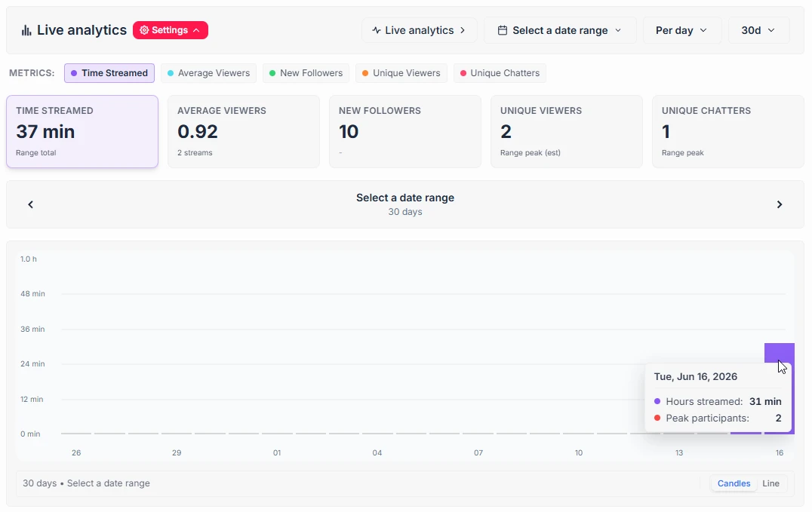
Task: Open the 30d period dropdown
Action: 758,30
